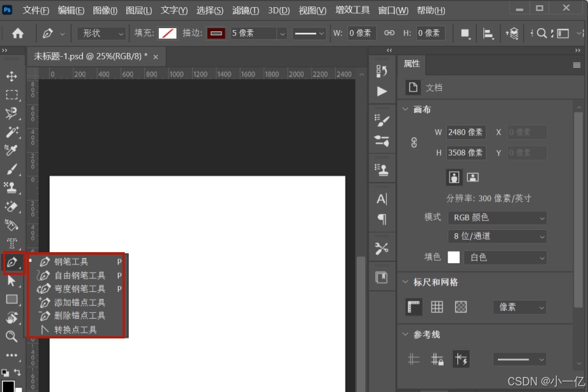Open the ruler units 像素 dropdown
The image size is (588, 392).
point(519,307)
